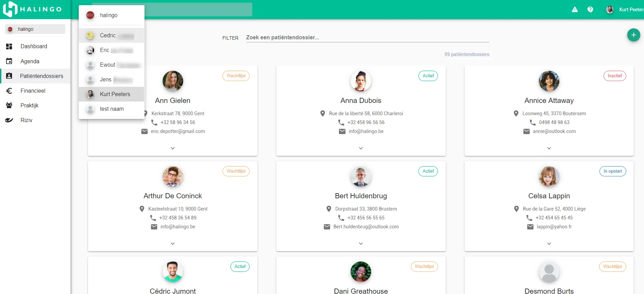Select test naam in the user dropdown
The height and width of the screenshot is (294, 644).
(111, 109)
